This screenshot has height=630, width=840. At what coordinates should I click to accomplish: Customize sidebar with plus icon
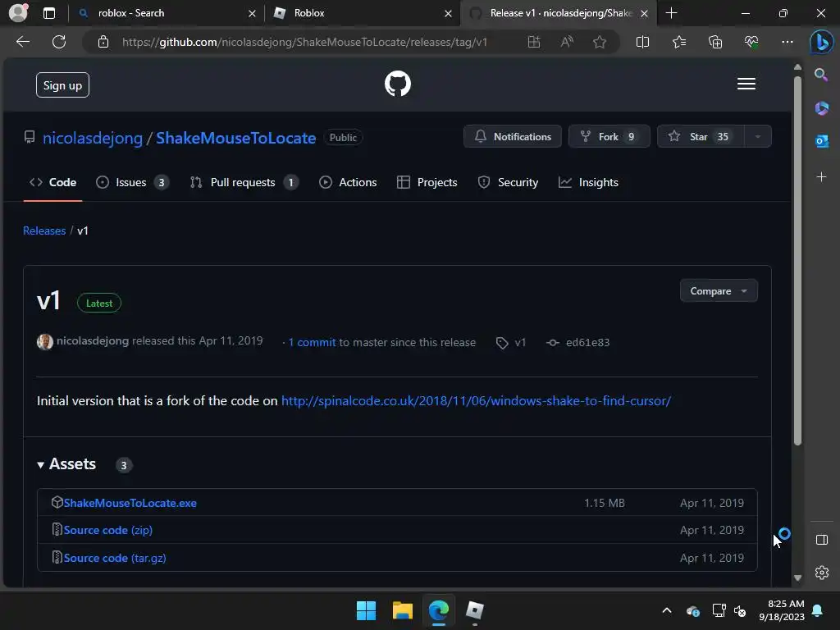821,177
